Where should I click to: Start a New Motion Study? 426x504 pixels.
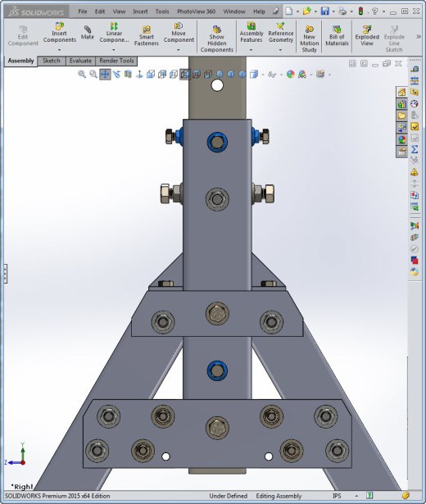coord(309,39)
